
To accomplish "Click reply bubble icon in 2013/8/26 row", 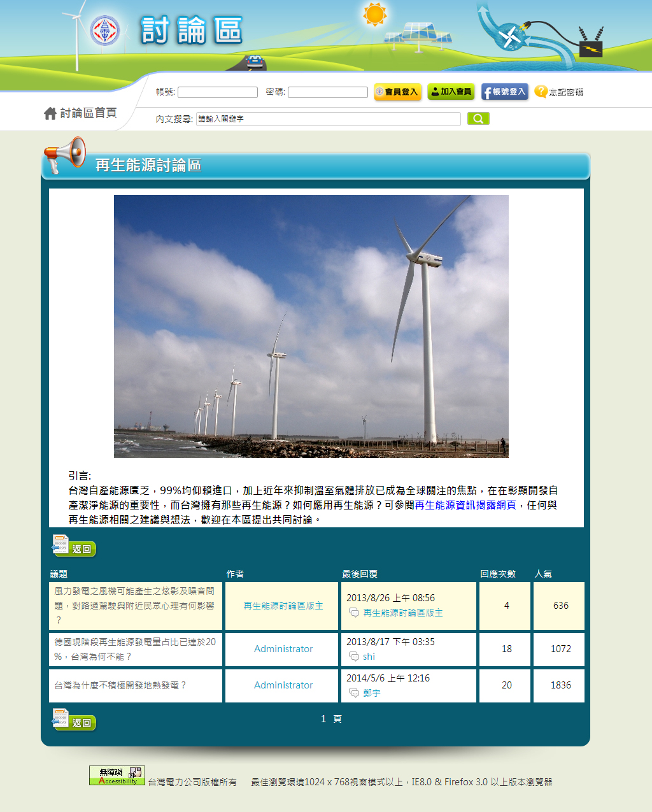I will [x=354, y=613].
